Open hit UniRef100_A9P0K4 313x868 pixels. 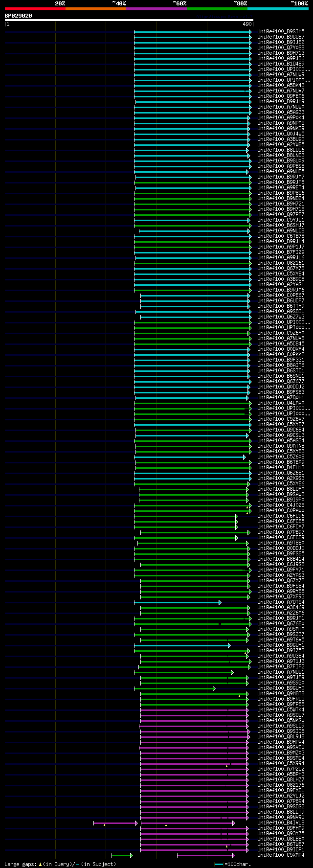[281, 118]
